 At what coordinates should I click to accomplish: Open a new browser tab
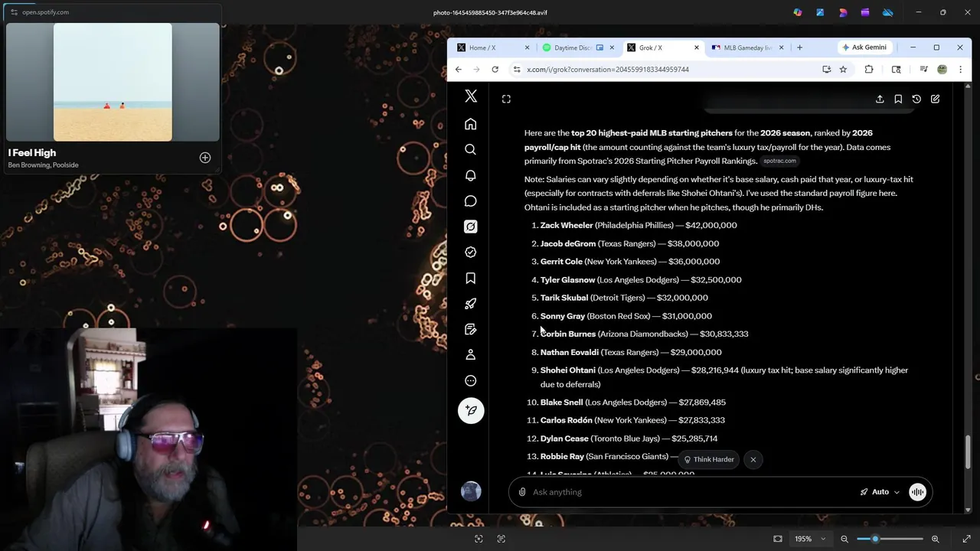(799, 47)
